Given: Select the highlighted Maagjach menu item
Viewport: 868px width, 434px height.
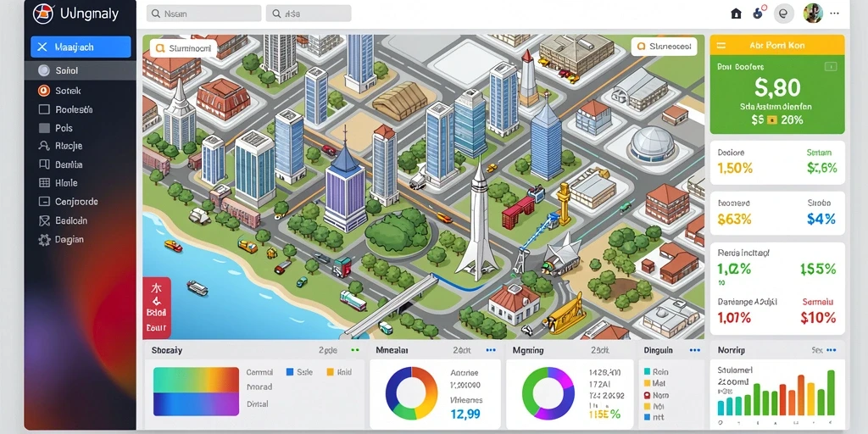Looking at the screenshot, I should pyautogui.click(x=81, y=47).
